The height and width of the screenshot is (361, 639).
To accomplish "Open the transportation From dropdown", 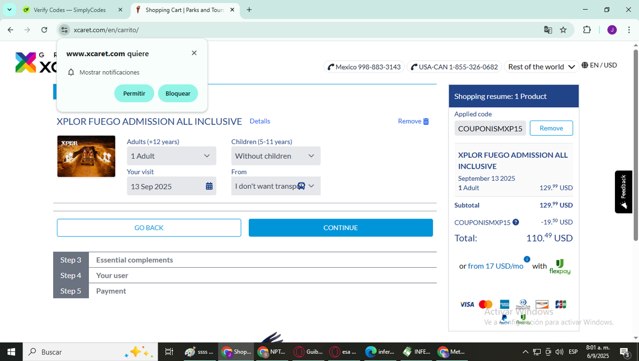I will pos(276,186).
